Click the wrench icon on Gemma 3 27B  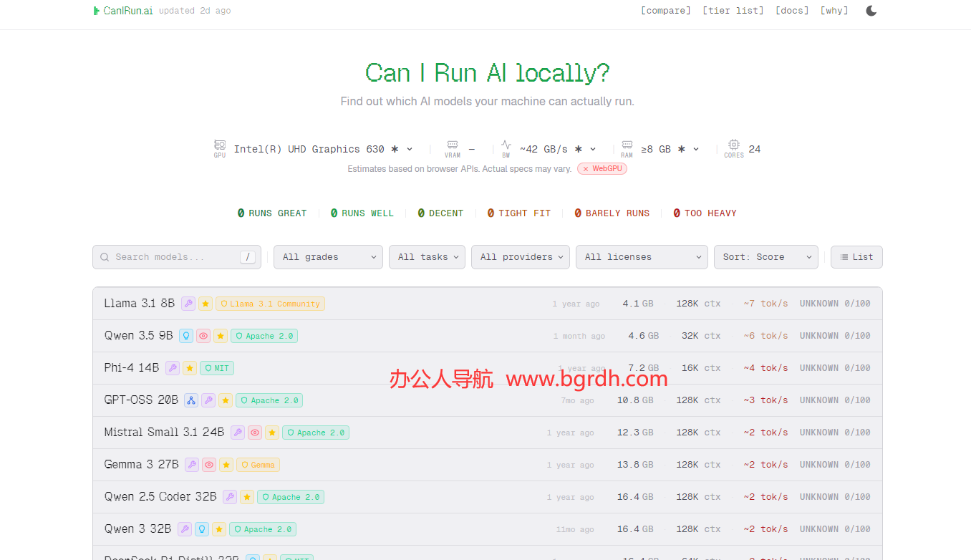(192, 465)
